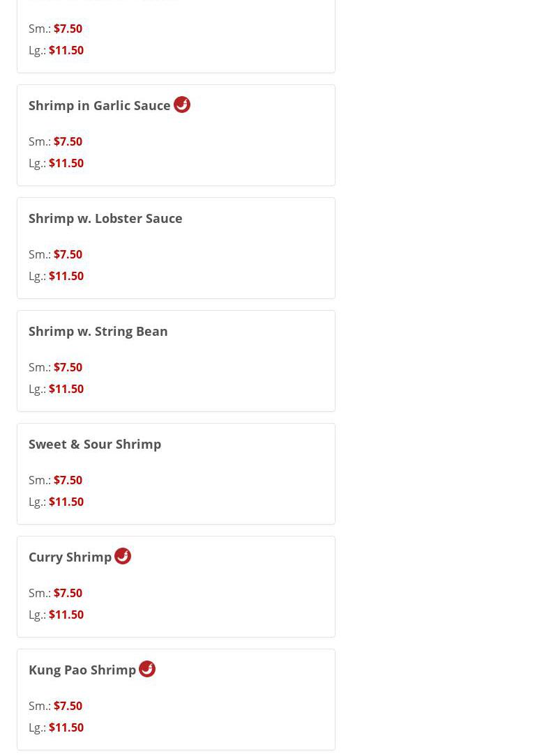Click the large price of Sweet & Sour Shrimp
Viewport: 537px width, 756px height.
[66, 502]
